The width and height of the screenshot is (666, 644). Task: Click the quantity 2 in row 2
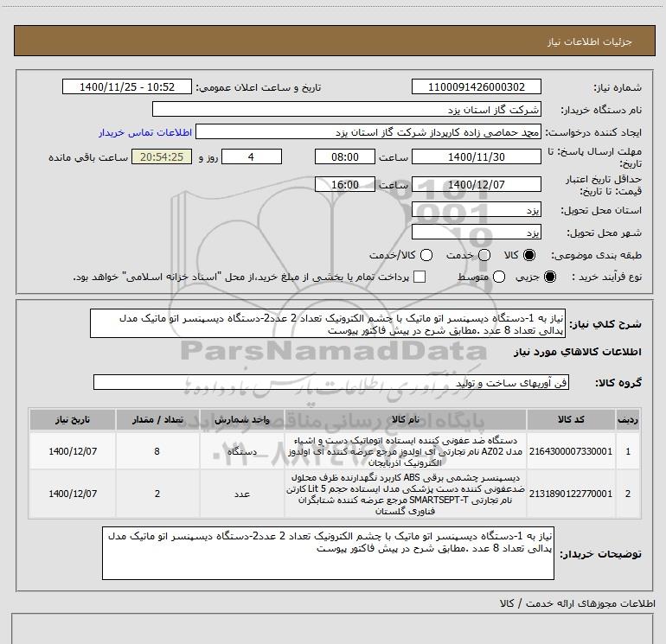tap(157, 494)
